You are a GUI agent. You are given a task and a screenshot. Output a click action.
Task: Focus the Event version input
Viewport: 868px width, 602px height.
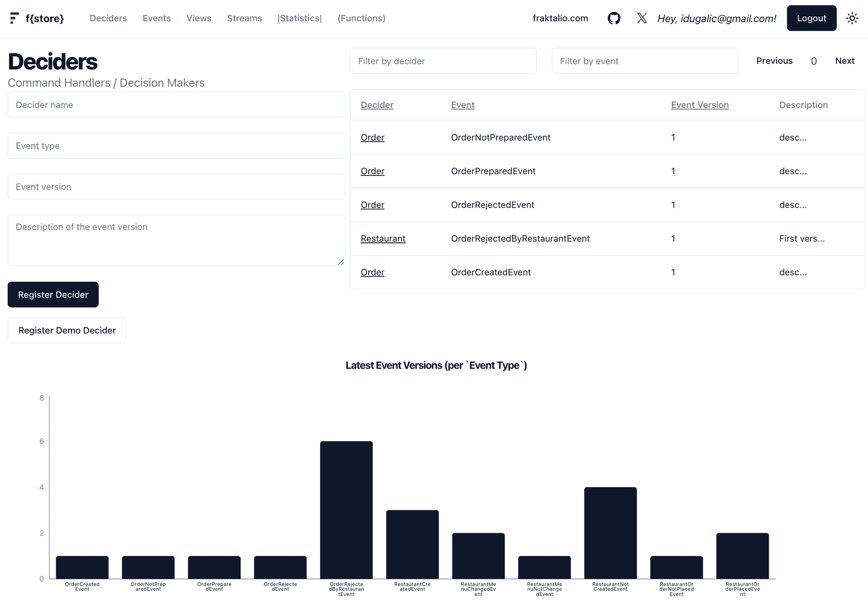[176, 186]
